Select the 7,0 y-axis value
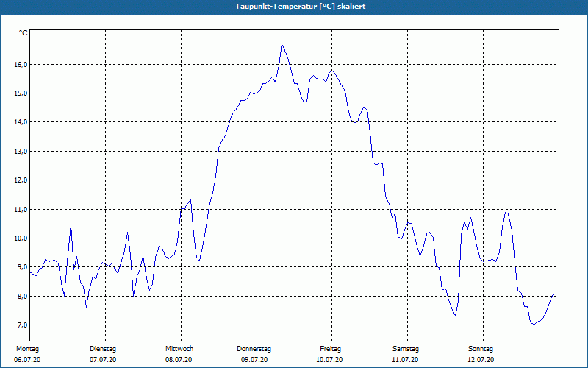Screen dimensions: 588x368 pyautogui.click(x=23, y=325)
